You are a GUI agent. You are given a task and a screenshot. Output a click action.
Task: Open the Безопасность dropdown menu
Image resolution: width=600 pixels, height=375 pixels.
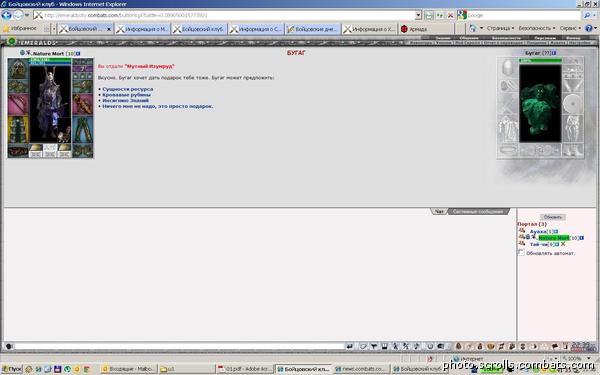[x=537, y=28]
